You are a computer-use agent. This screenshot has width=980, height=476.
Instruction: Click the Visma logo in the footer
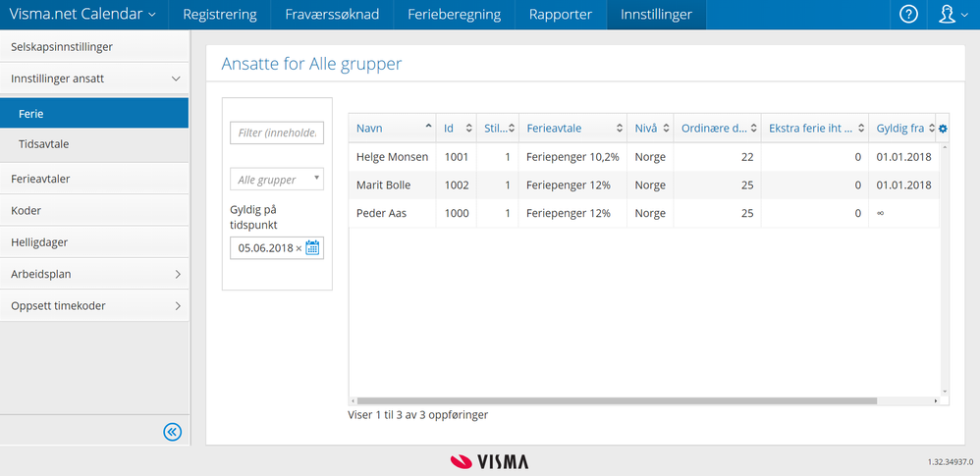[x=489, y=461]
